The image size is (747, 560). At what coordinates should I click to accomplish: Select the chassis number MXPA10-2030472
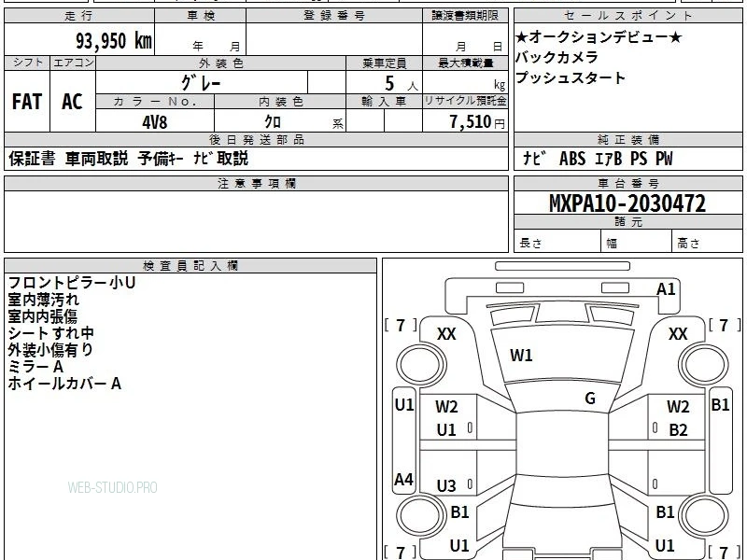[627, 203]
